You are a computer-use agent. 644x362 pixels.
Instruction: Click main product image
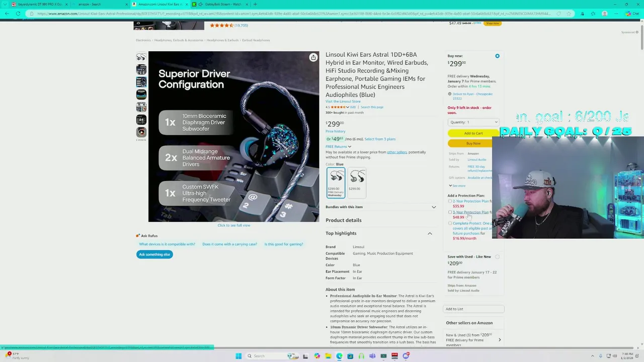(x=233, y=136)
